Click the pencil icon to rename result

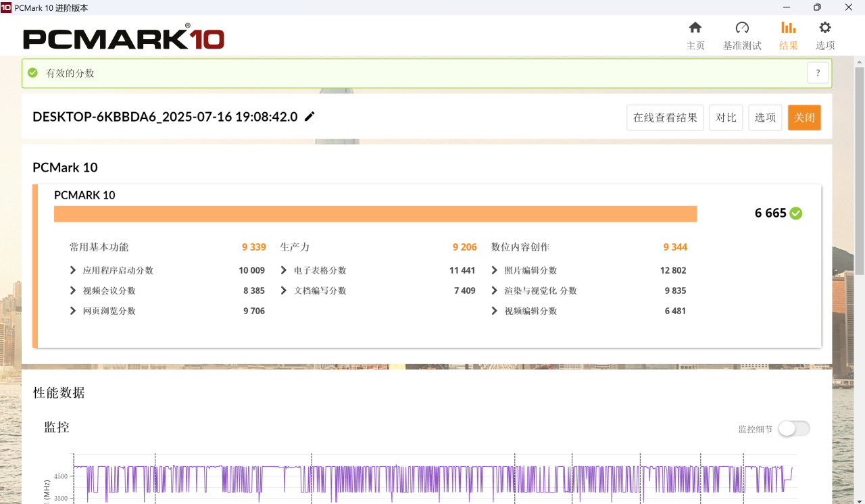click(x=310, y=116)
